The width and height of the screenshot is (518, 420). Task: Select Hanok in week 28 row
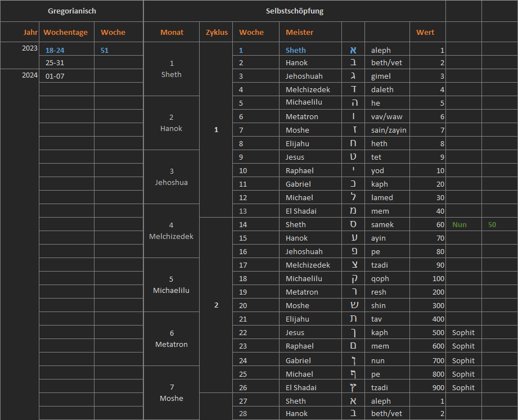coord(310,413)
